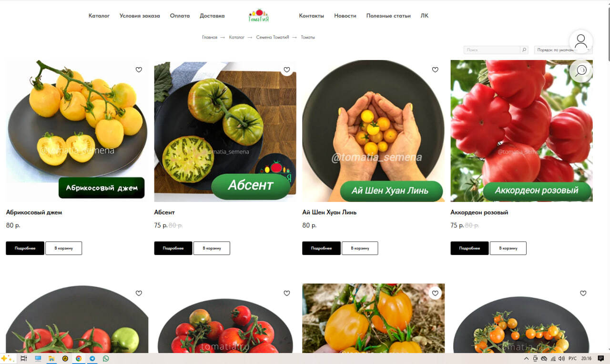Add Аккордеон розовый to cart

coord(508,248)
